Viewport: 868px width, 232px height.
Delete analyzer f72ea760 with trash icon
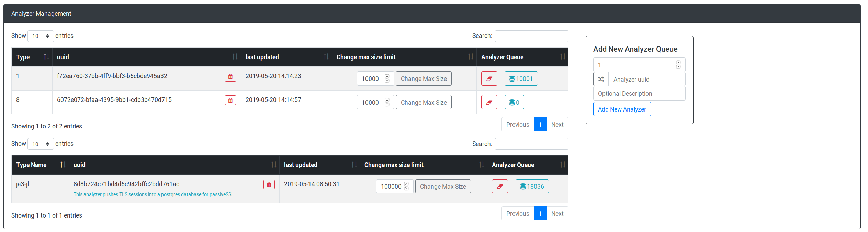click(x=230, y=77)
